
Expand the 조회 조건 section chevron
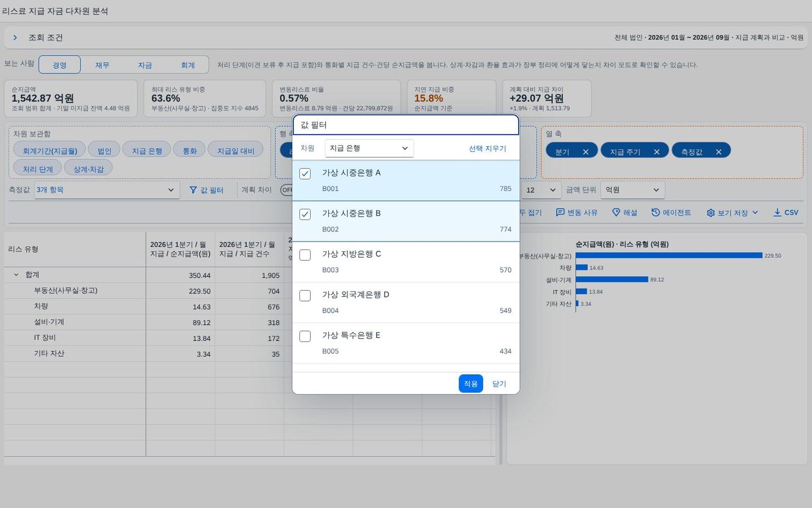tap(15, 37)
